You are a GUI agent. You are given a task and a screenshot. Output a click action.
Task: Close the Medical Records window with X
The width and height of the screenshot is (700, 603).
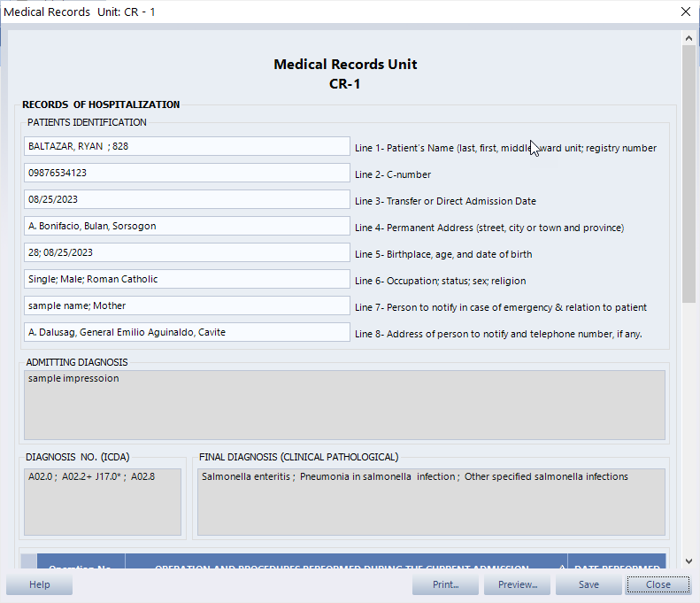coord(685,12)
